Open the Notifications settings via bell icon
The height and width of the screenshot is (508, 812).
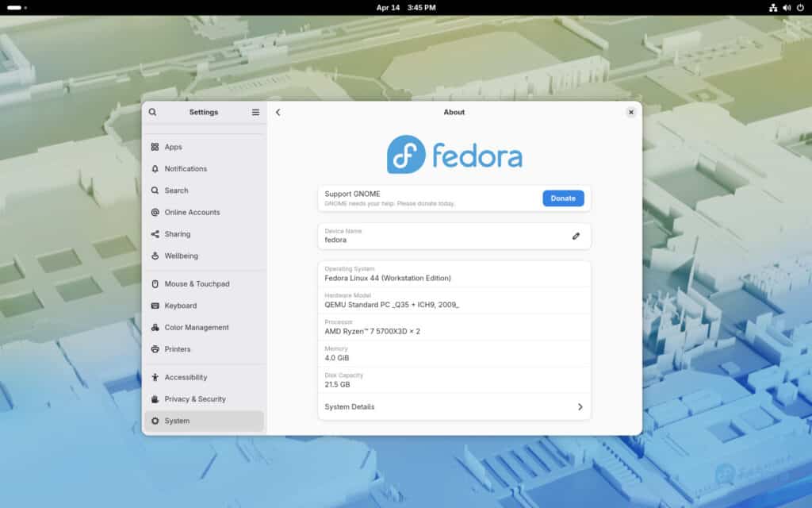(155, 168)
